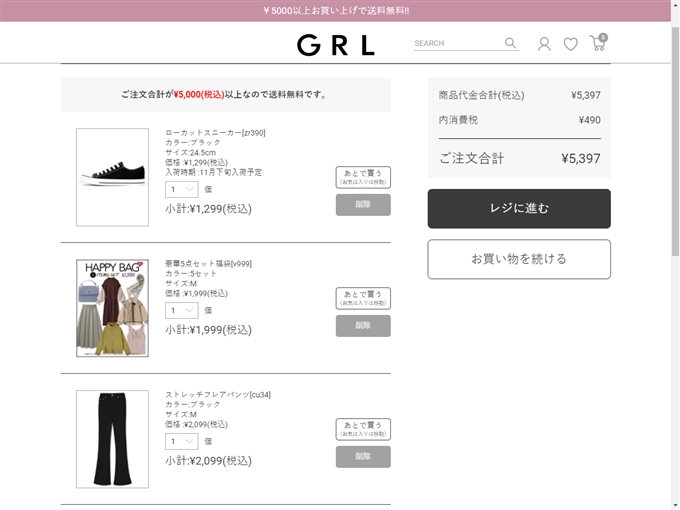Delete the sneaker item with 削除
Image resolution: width=680 pixels, height=510 pixels.
tap(363, 205)
